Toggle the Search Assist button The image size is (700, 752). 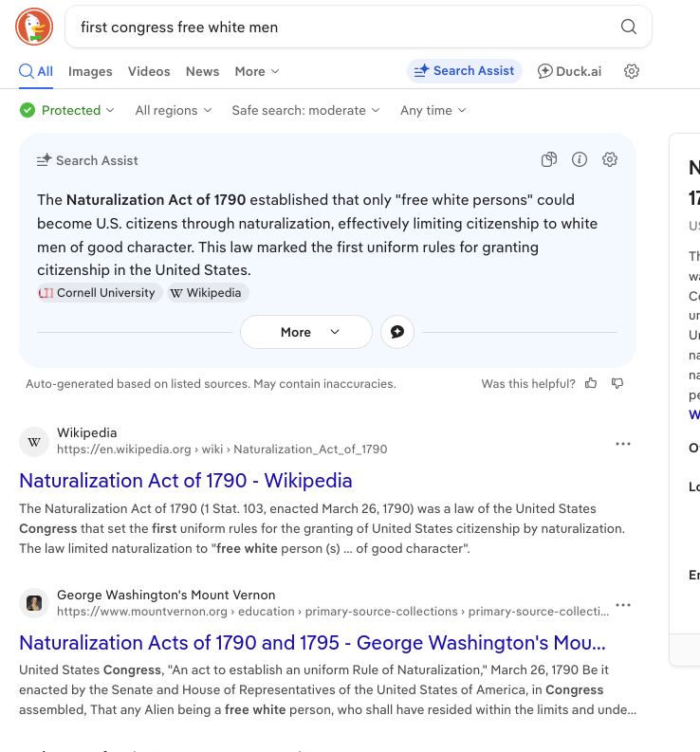pyautogui.click(x=465, y=71)
